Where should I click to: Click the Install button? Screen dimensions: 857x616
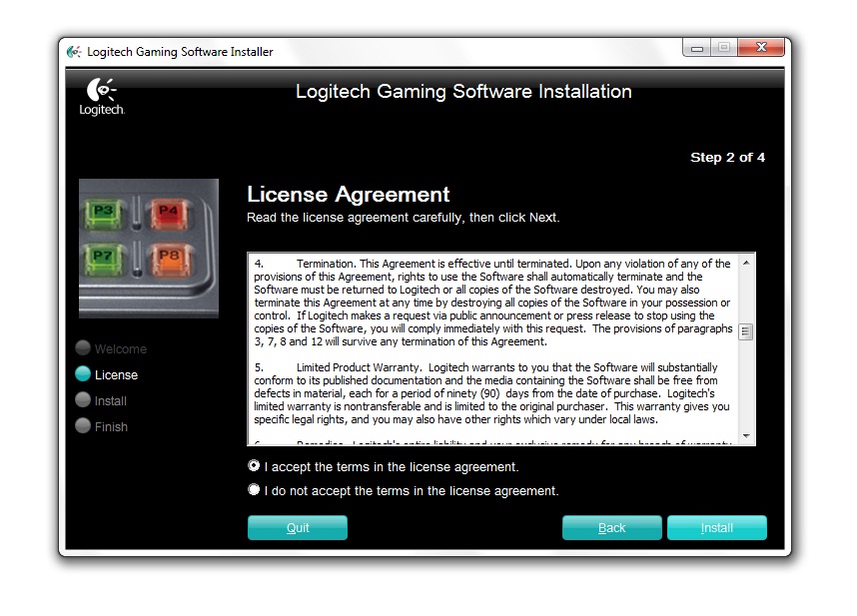[x=716, y=527]
